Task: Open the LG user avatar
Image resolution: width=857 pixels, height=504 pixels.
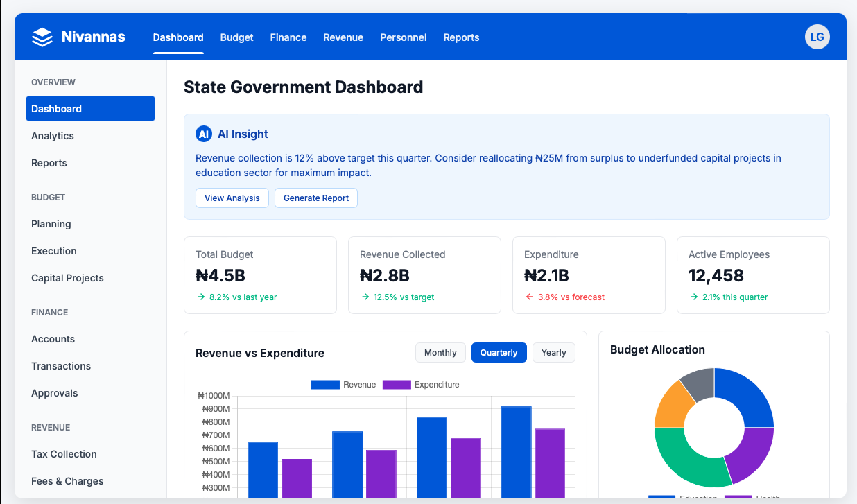Action: (x=817, y=37)
